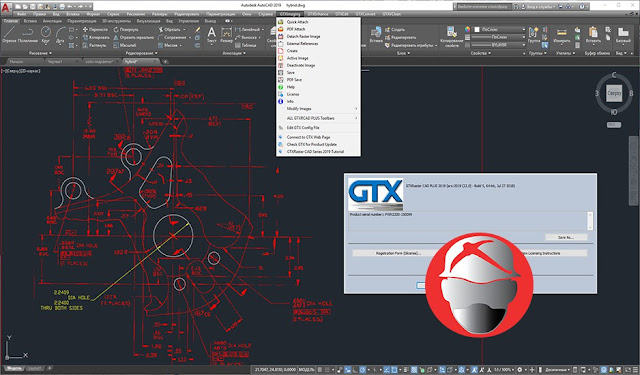640x375 pixels.
Task: Click the Масштаб (Scale) tool
Action: tap(124, 45)
